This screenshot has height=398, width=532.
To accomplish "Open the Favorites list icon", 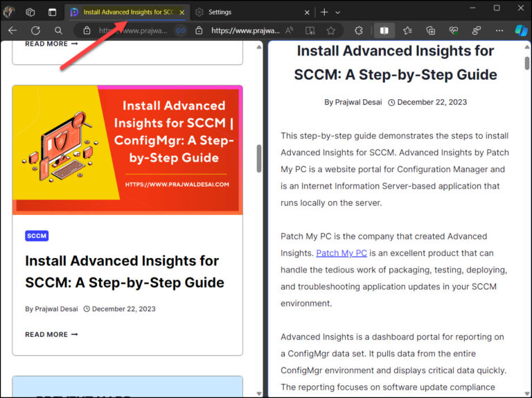I will pyautogui.click(x=407, y=31).
